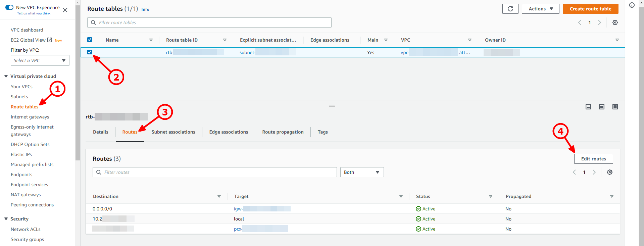Go to next page of routes
Screen dimensions: 644x246
click(594, 172)
